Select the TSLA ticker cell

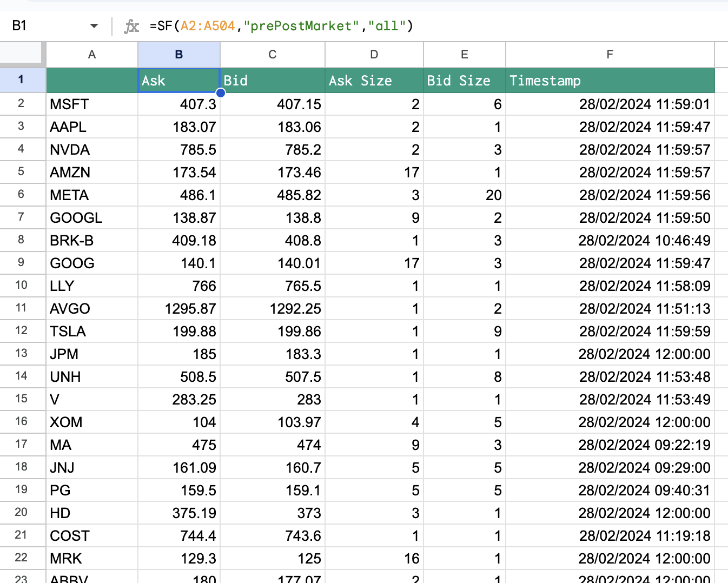coord(92,331)
